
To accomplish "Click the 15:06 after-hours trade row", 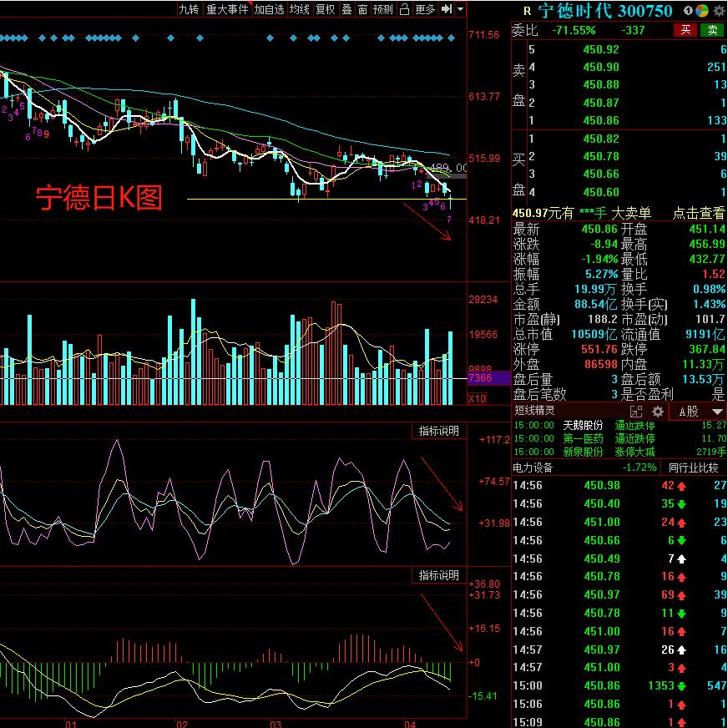I will tap(619, 705).
